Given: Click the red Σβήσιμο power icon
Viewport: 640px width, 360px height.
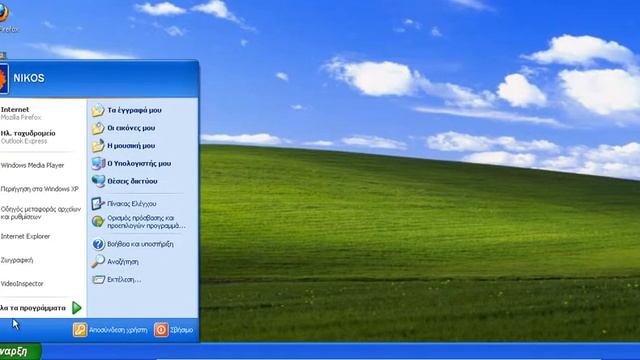Looking at the screenshot, I should coord(161,330).
